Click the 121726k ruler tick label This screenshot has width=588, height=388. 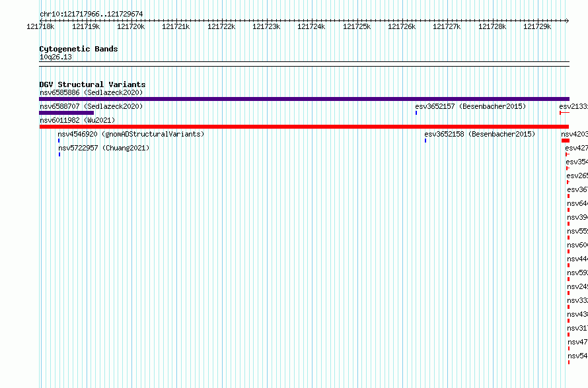point(402,26)
